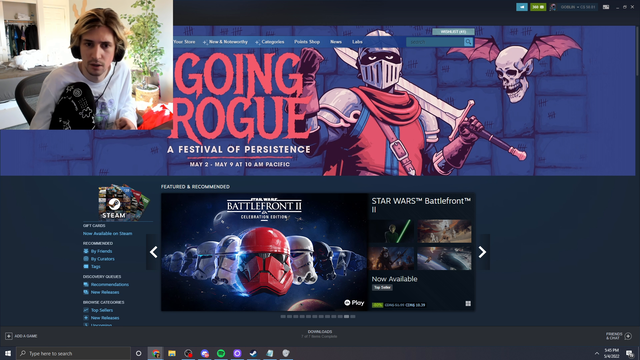Image resolution: width=640 pixels, height=360 pixels.
Task: Click the Steam icon in the taskbar
Action: 253,353
